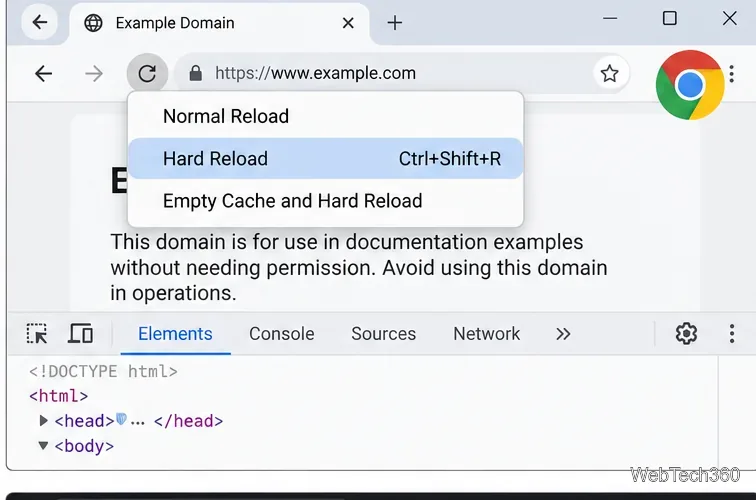The width and height of the screenshot is (756, 500).
Task: Select the DOCTYPE html line
Action: [x=103, y=371]
